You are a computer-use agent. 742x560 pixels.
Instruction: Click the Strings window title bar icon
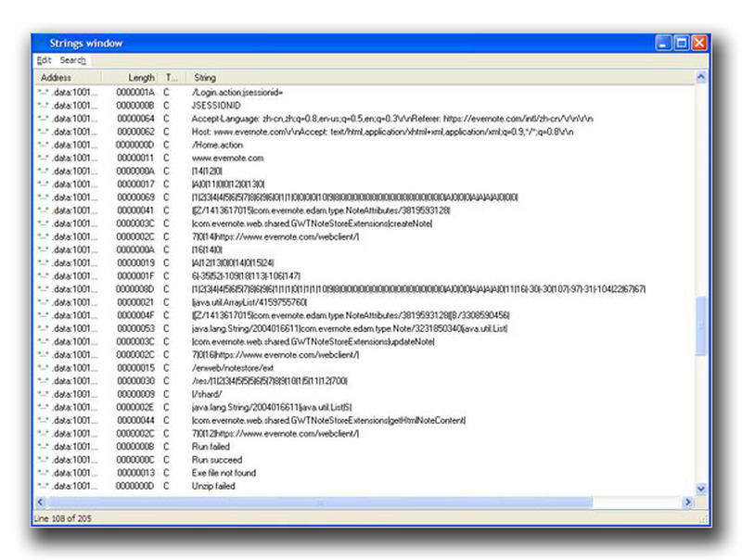(41, 43)
